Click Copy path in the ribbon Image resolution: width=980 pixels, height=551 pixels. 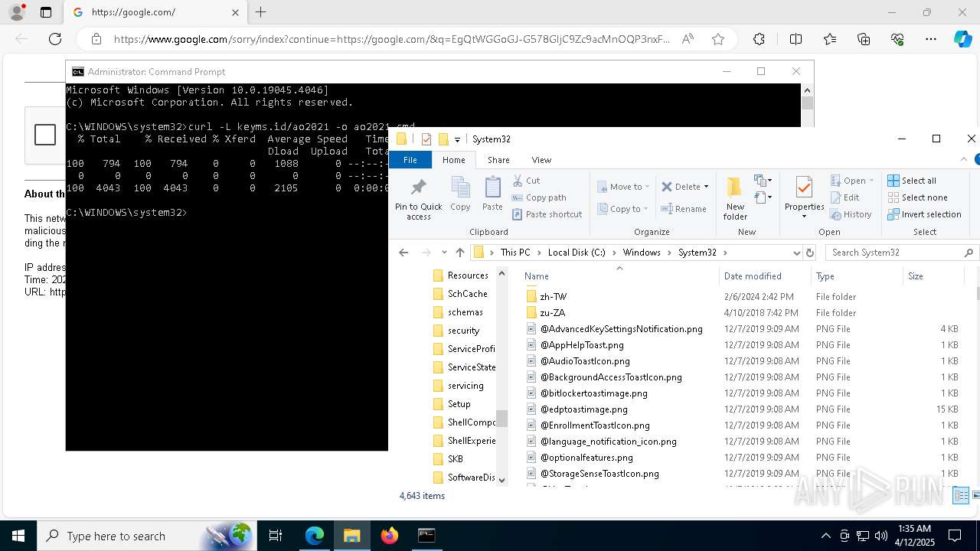coord(539,197)
